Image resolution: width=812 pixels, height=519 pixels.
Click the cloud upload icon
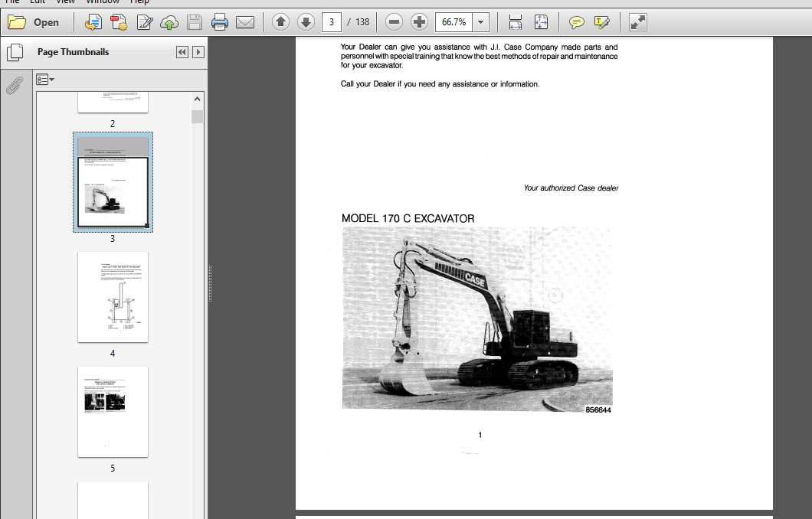[x=169, y=22]
